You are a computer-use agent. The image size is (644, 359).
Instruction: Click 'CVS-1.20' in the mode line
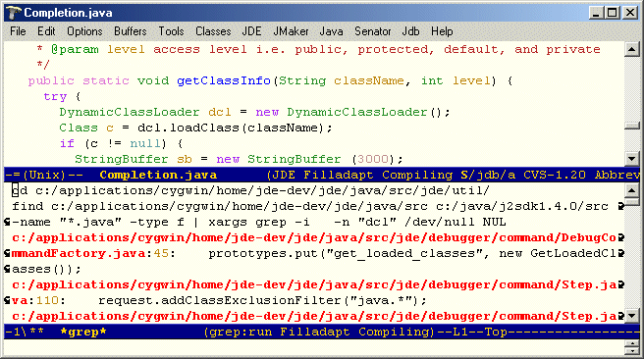pos(555,176)
